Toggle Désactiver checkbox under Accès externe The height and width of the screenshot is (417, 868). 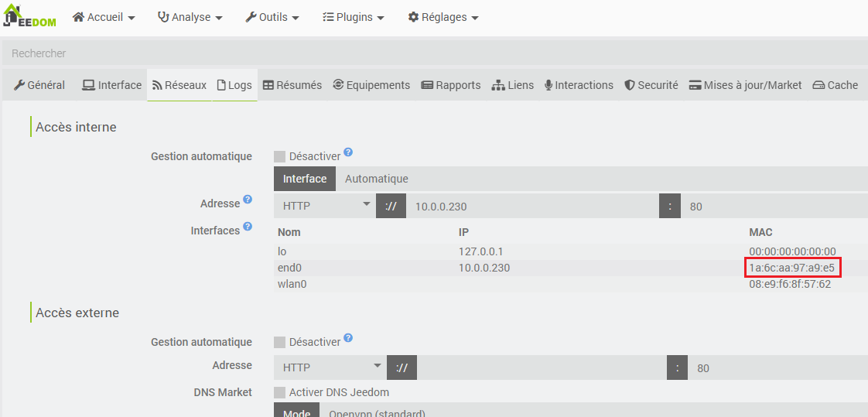pyautogui.click(x=280, y=342)
